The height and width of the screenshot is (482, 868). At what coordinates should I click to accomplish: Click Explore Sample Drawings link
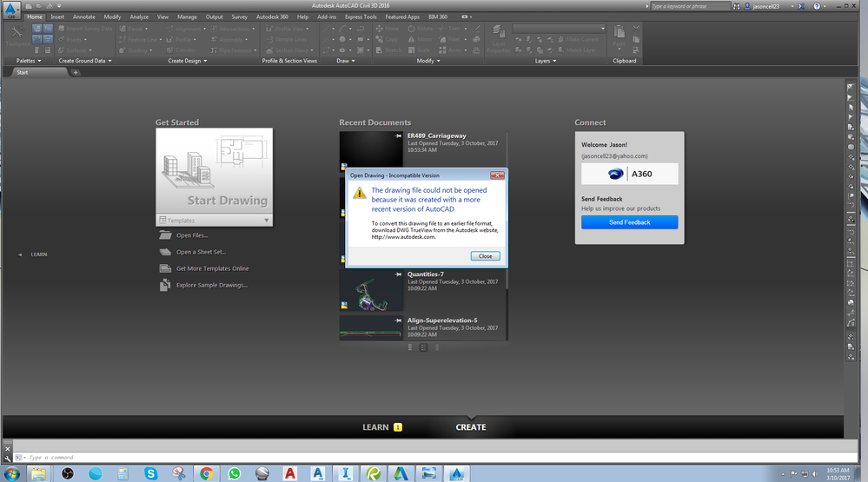point(212,285)
